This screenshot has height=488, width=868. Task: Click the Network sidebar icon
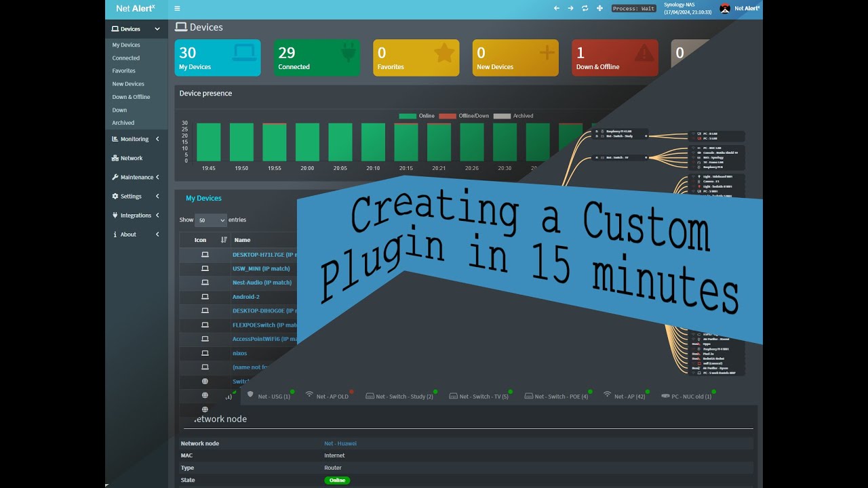115,158
